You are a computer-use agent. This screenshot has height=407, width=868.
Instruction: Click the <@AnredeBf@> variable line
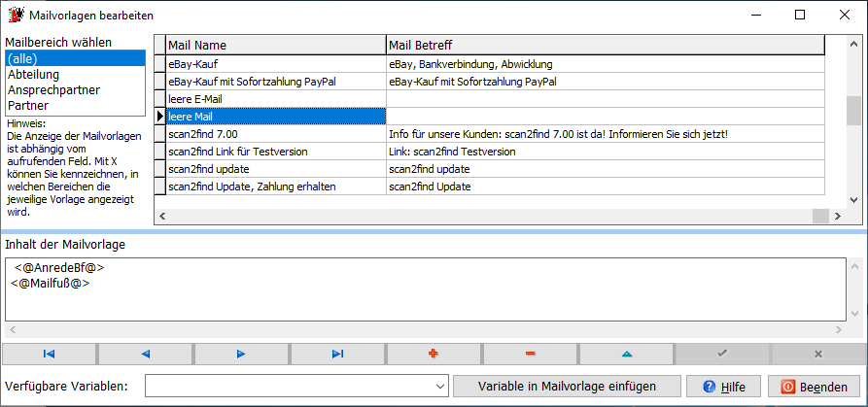point(60,268)
